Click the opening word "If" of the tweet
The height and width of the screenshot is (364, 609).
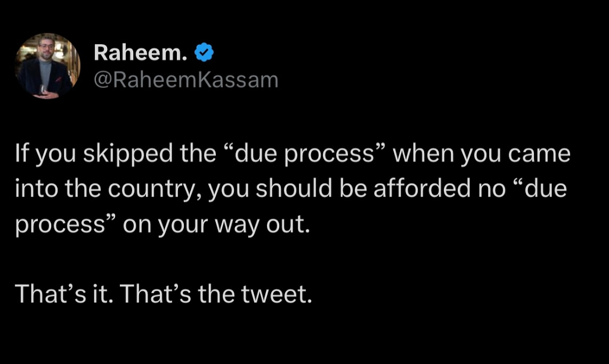[x=22, y=154]
